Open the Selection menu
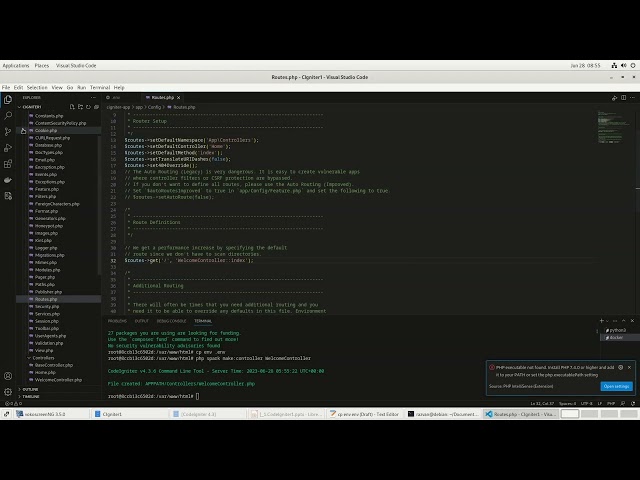The width and height of the screenshot is (640, 480). coord(37,87)
